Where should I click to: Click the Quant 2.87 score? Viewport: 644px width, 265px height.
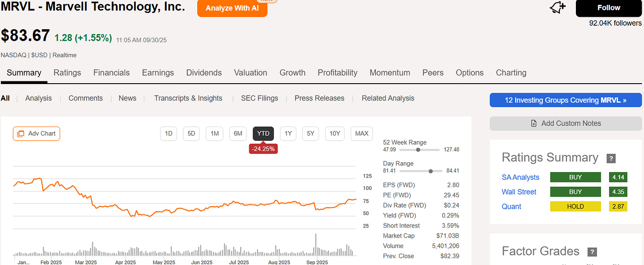coord(618,207)
